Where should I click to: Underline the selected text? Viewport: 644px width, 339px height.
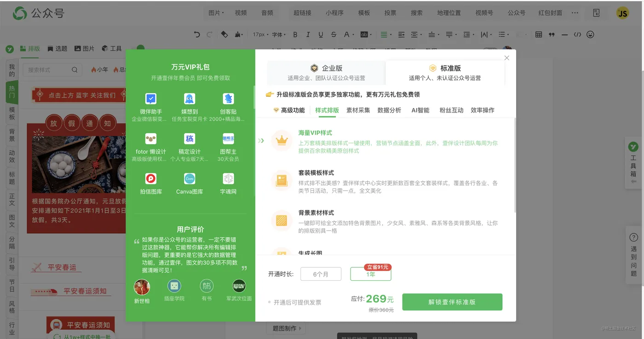click(321, 34)
